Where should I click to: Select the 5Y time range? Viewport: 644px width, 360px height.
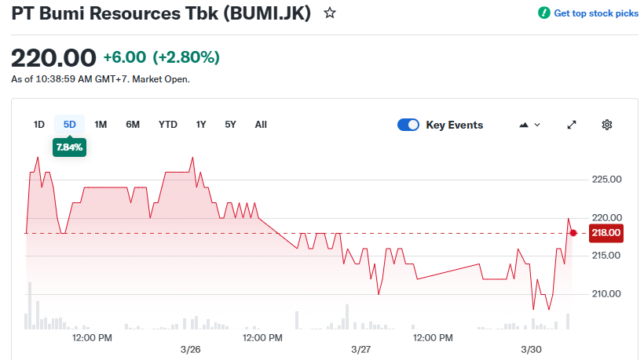pyautogui.click(x=230, y=125)
